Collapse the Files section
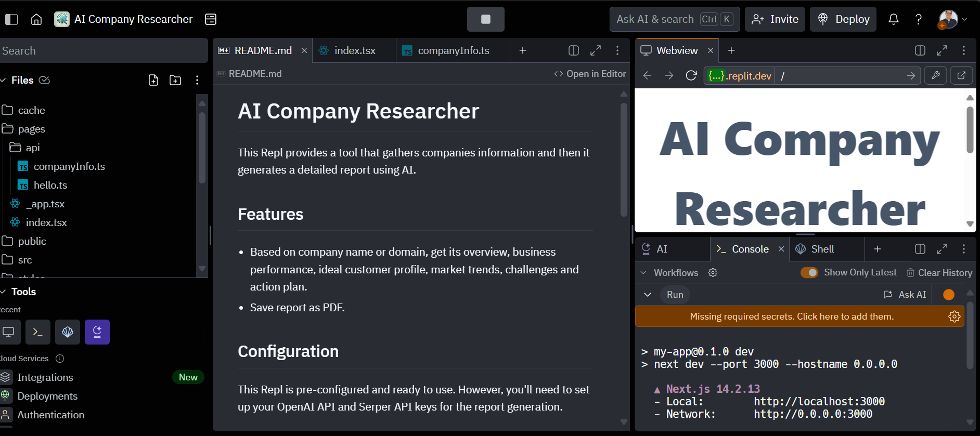The height and width of the screenshot is (436, 980). (x=3, y=80)
